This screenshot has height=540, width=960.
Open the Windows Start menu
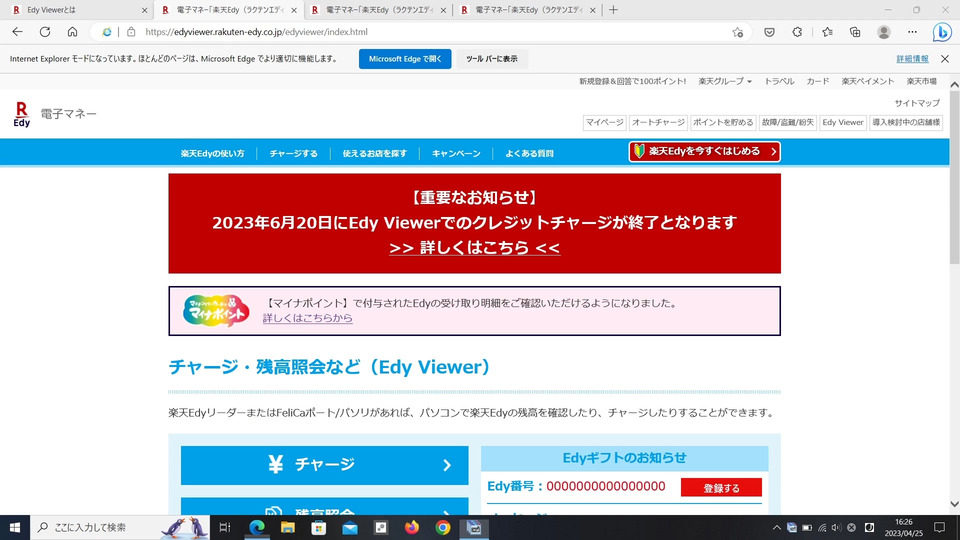(15, 527)
